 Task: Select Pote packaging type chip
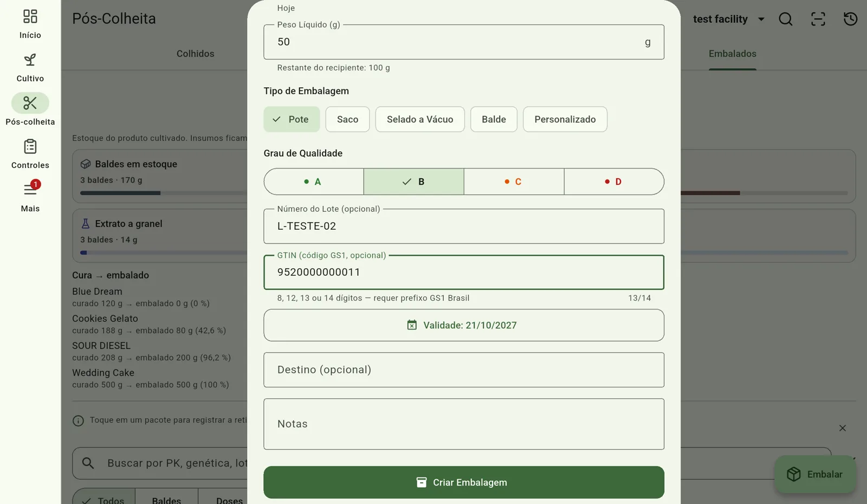(292, 119)
